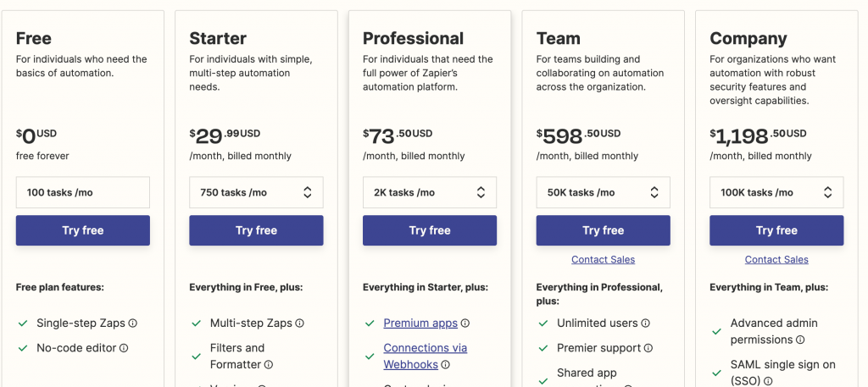Click the Free plan 100 tasks/mo field
868x387 pixels.
click(x=83, y=192)
